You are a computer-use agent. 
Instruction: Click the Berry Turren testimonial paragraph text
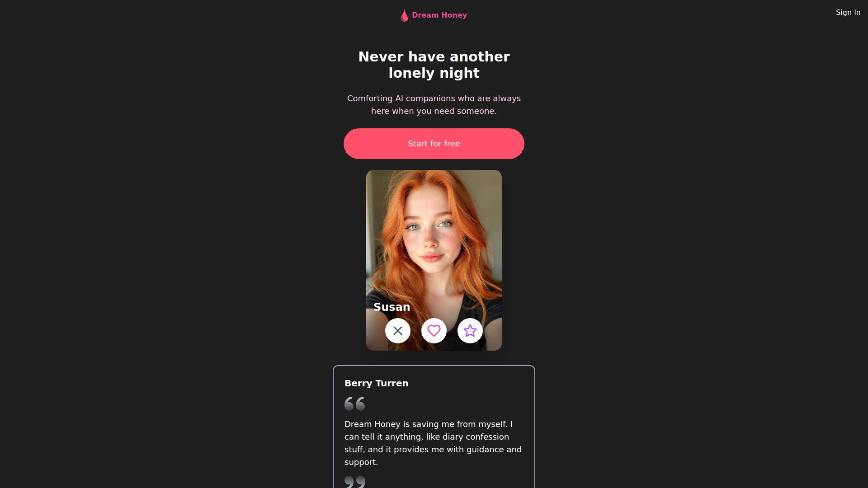[433, 443]
